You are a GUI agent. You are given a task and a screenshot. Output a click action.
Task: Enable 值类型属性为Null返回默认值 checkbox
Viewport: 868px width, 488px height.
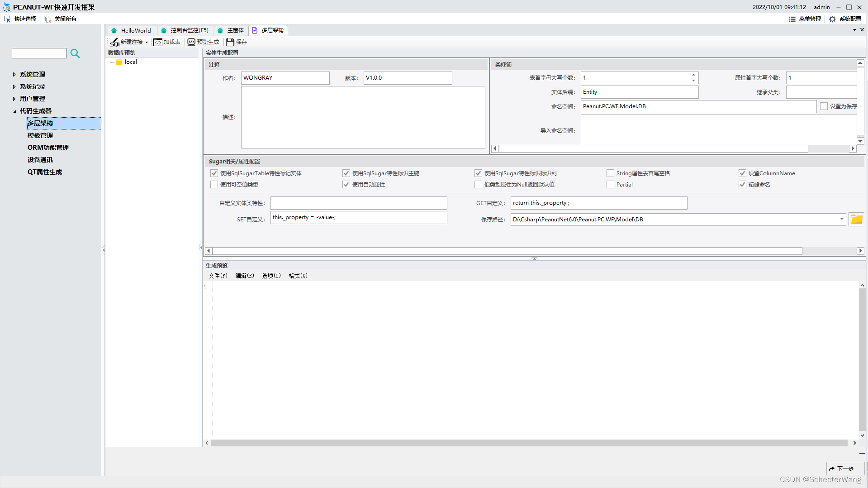[478, 185]
